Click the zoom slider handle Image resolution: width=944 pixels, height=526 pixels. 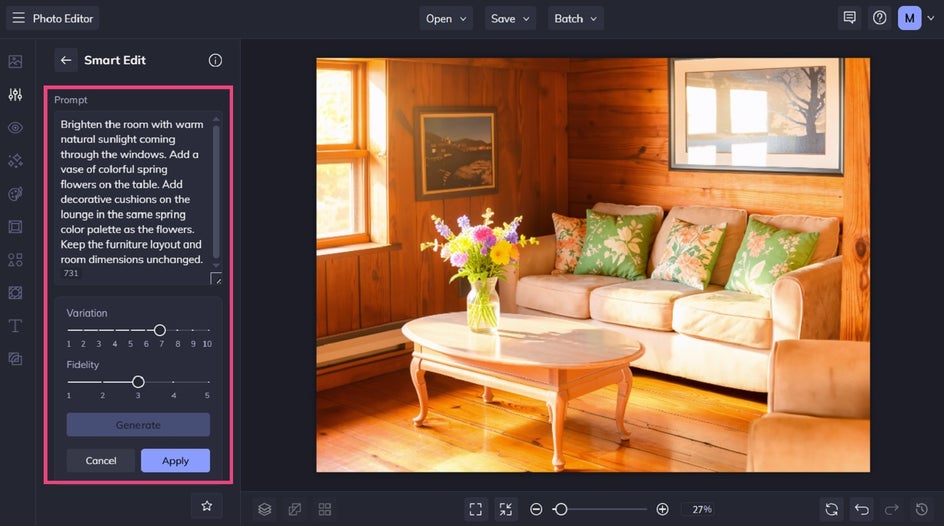pyautogui.click(x=560, y=509)
